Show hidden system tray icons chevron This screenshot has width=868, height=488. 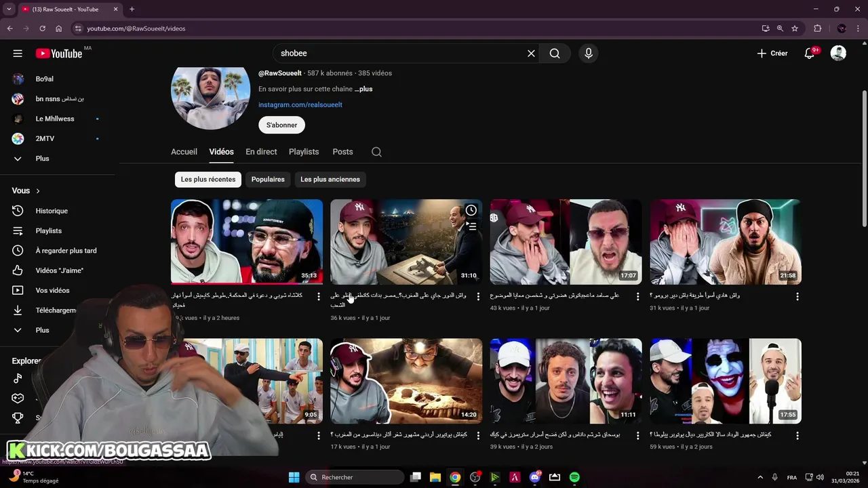point(760,477)
